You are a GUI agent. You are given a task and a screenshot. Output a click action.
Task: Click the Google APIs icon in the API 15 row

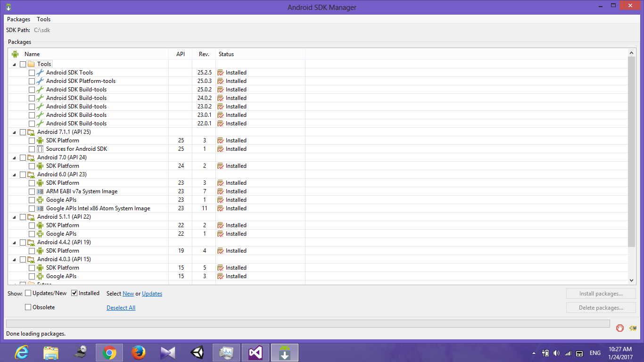40,276
